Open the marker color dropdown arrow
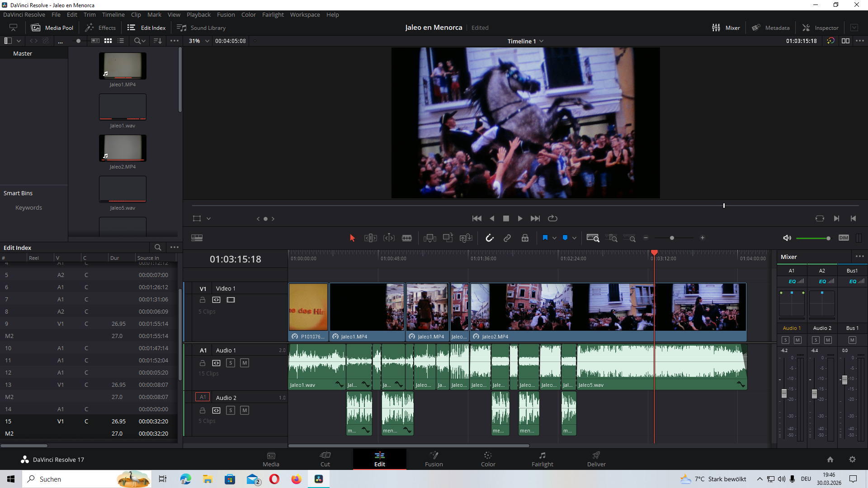 pyautogui.click(x=575, y=238)
